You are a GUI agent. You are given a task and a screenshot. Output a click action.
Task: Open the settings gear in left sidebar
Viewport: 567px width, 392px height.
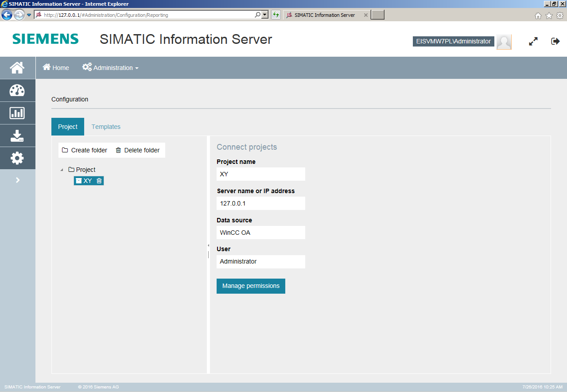pyautogui.click(x=17, y=158)
